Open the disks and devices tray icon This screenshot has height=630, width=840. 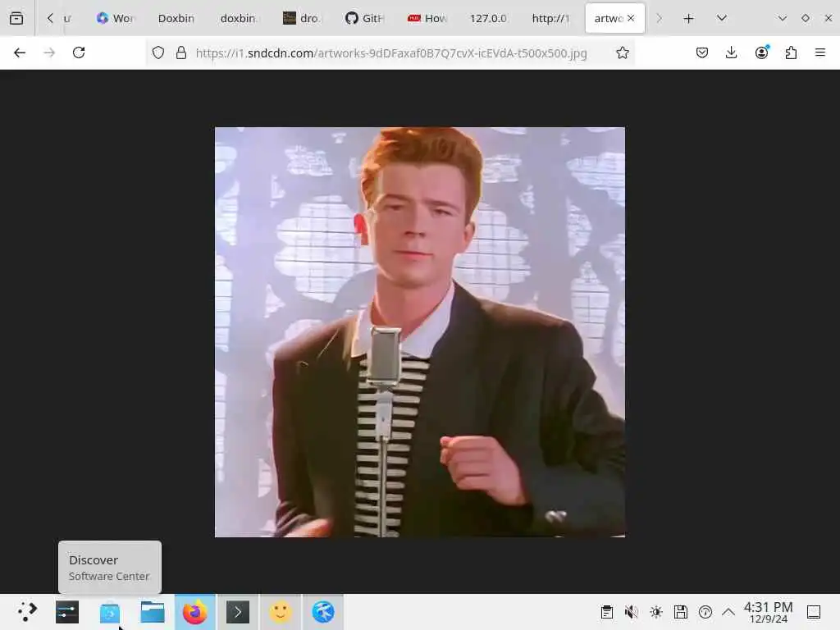click(680, 612)
